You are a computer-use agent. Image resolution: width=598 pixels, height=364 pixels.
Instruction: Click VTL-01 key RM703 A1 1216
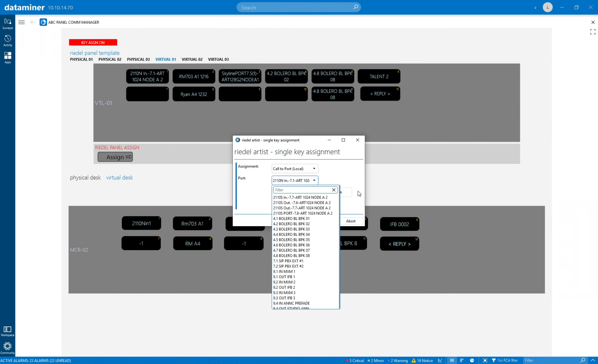tap(194, 76)
